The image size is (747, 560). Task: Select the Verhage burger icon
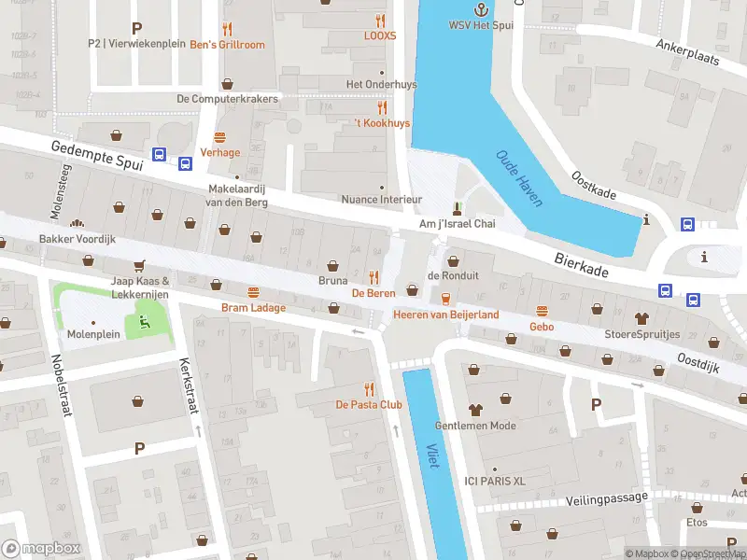click(219, 138)
